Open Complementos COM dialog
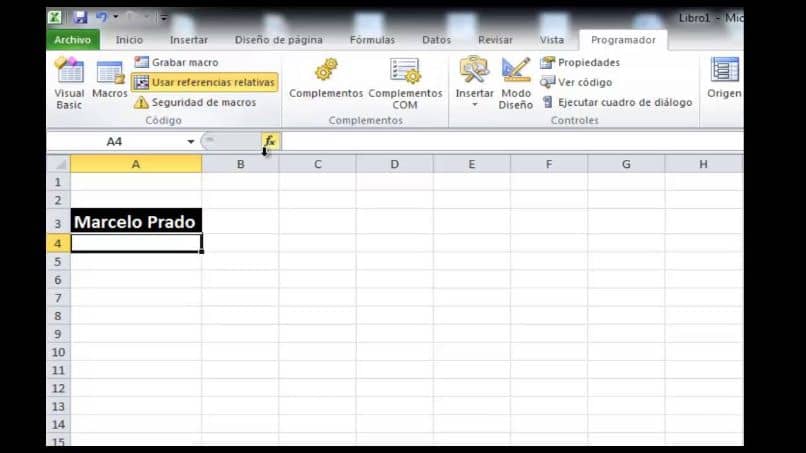806x453 pixels. (405, 83)
